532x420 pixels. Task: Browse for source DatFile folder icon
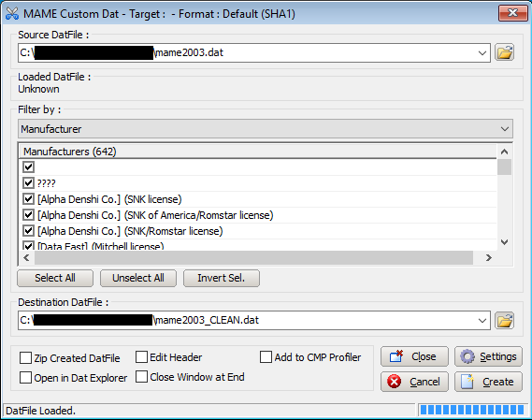504,52
